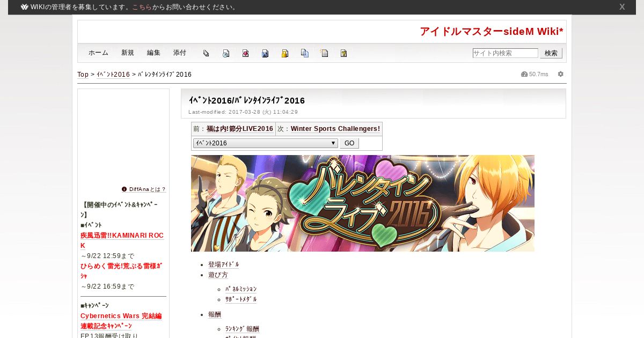Click the text ～9/22 12:59まで
Image resolution: width=644 pixels, height=338 pixels.
pos(107,256)
